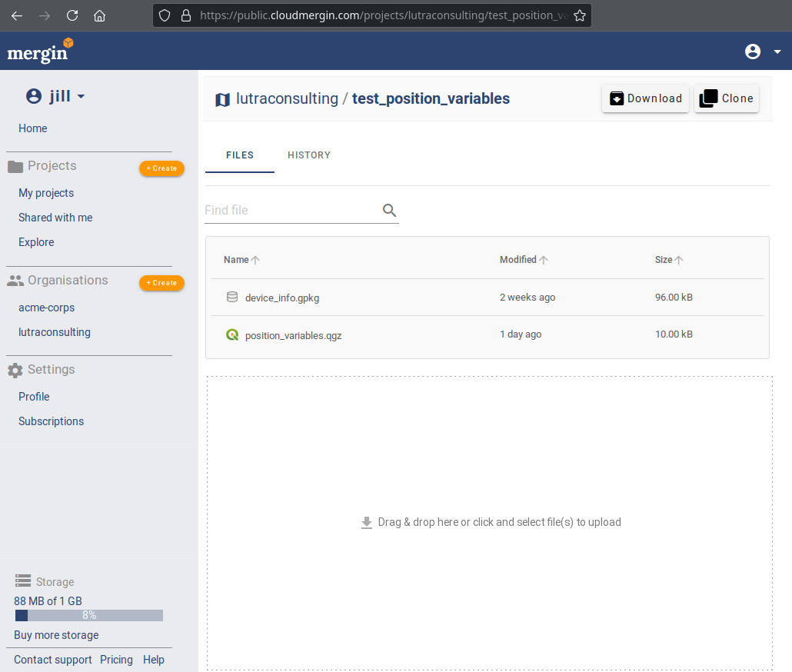The width and height of the screenshot is (792, 672).
Task: Clone the project
Action: (x=727, y=98)
